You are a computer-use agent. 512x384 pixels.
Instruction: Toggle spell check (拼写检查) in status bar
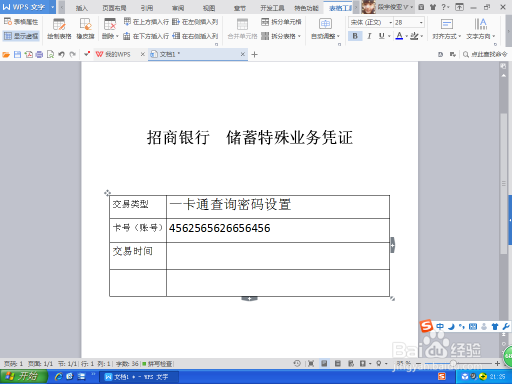(x=157, y=364)
